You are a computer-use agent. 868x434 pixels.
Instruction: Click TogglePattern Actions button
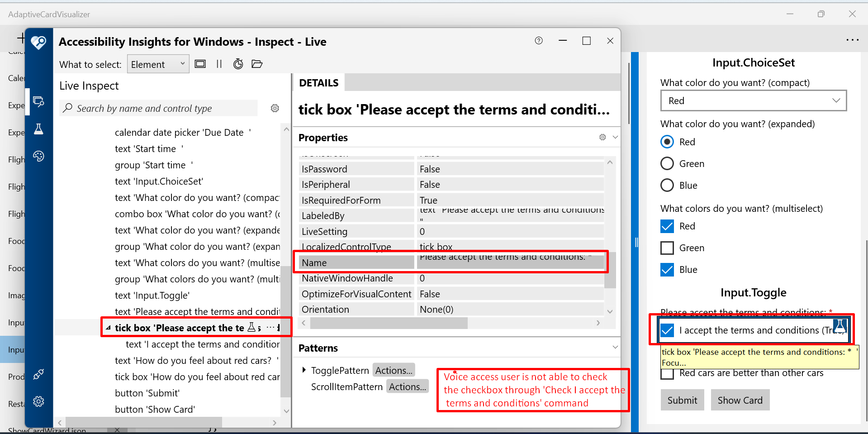click(x=393, y=370)
